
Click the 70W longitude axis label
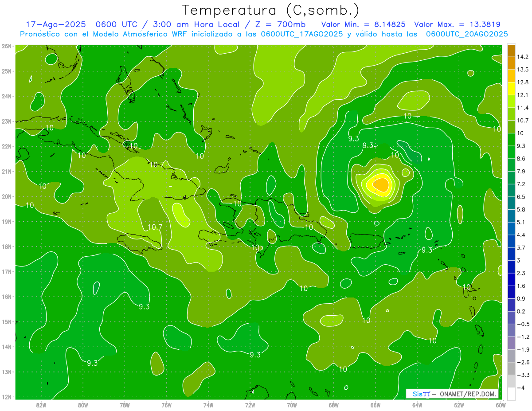[292, 405]
